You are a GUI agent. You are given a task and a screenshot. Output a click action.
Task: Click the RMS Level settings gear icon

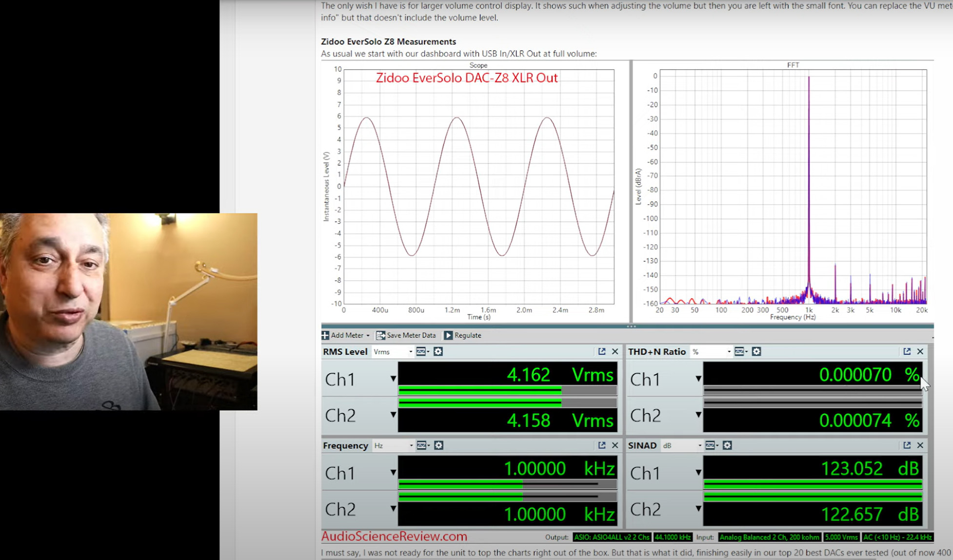[x=438, y=351]
